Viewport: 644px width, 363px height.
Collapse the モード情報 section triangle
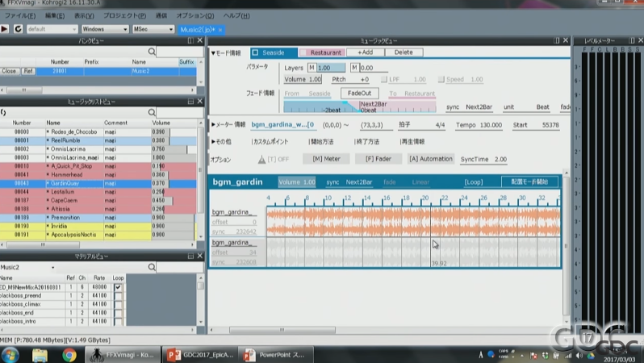213,52
